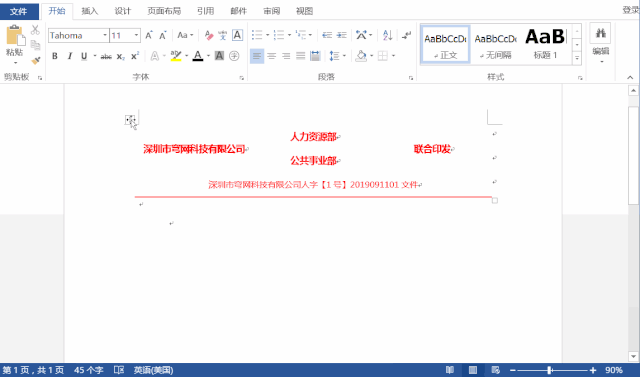Click the Cut scissors icon
Viewport: 640px width, 377px height.
[36, 29]
